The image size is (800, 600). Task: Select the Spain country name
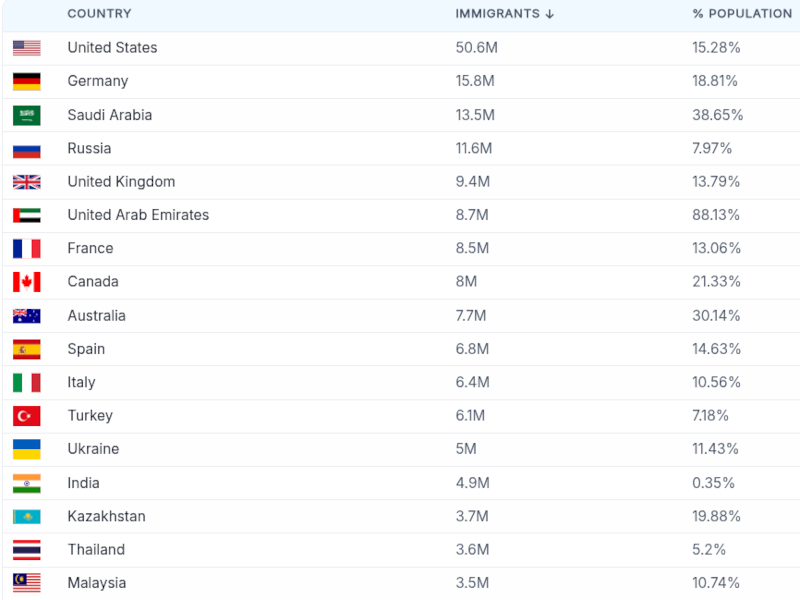click(86, 349)
